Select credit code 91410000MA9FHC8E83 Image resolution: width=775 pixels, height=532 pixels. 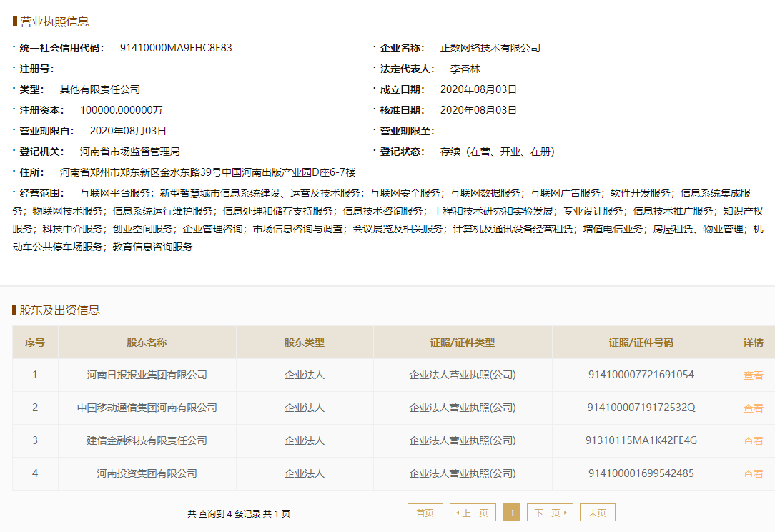tap(176, 48)
